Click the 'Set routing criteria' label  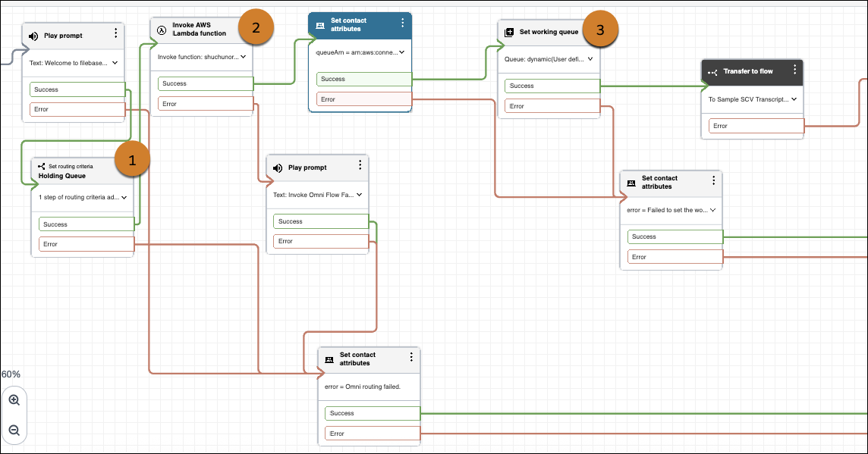(71, 167)
